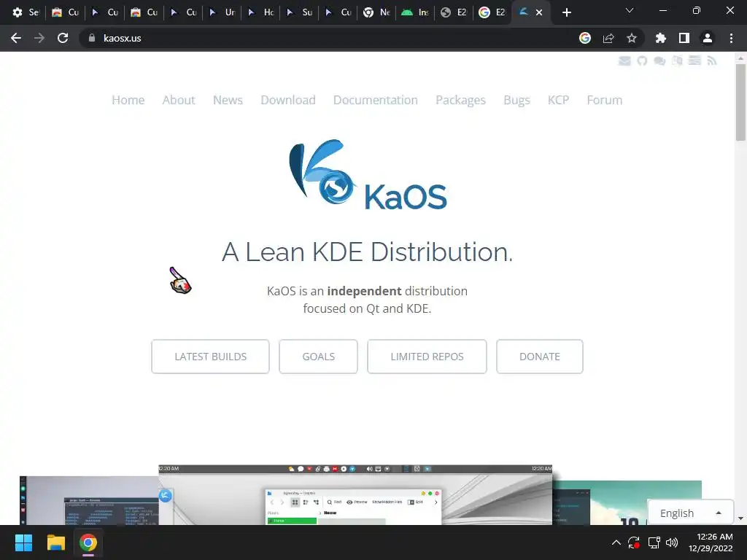Open the chat bubbles icon in the page header
The width and height of the screenshot is (747, 560).
[x=659, y=61]
